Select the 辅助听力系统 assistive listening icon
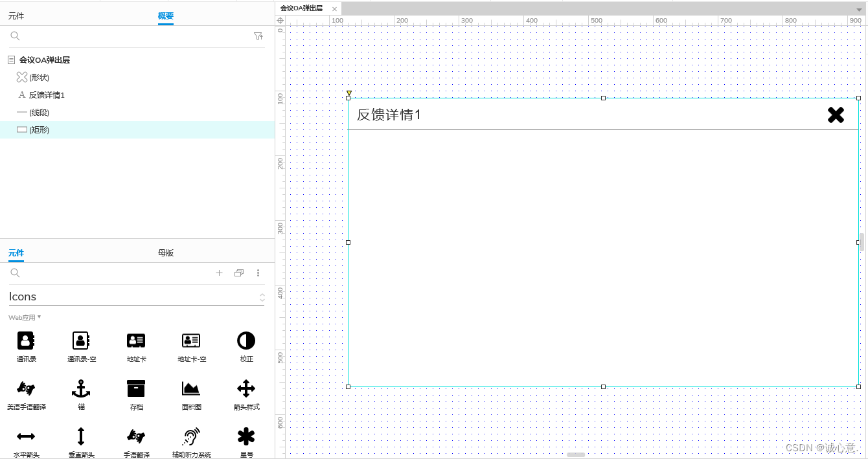Viewport: 868px width, 459px height. [x=190, y=437]
